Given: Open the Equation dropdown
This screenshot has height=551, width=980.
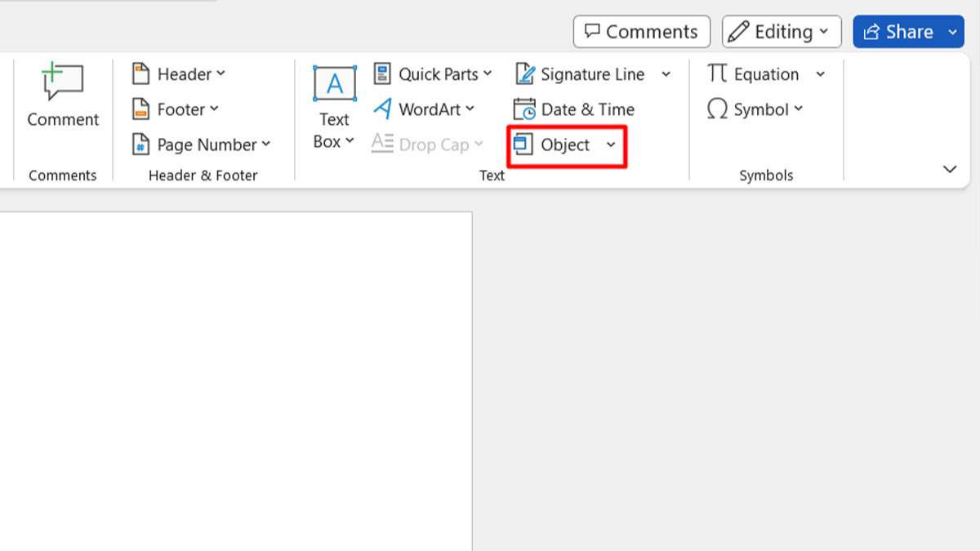Looking at the screenshot, I should [x=820, y=73].
